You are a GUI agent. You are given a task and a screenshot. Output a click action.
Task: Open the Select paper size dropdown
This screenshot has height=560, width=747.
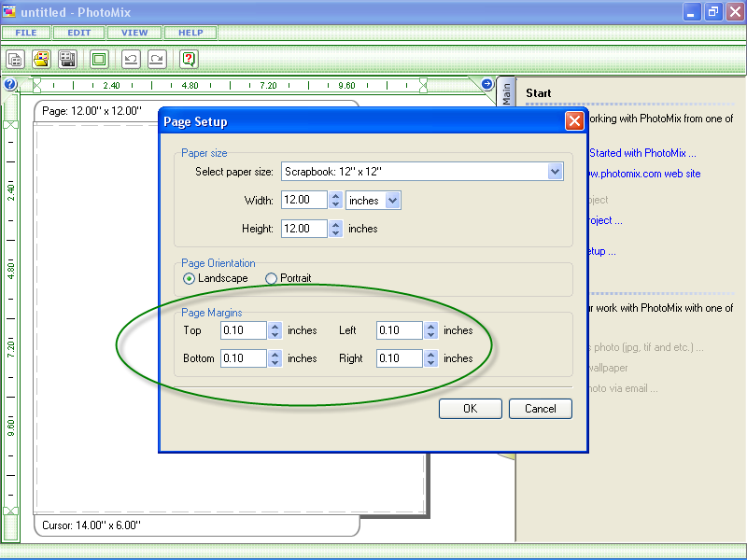555,172
